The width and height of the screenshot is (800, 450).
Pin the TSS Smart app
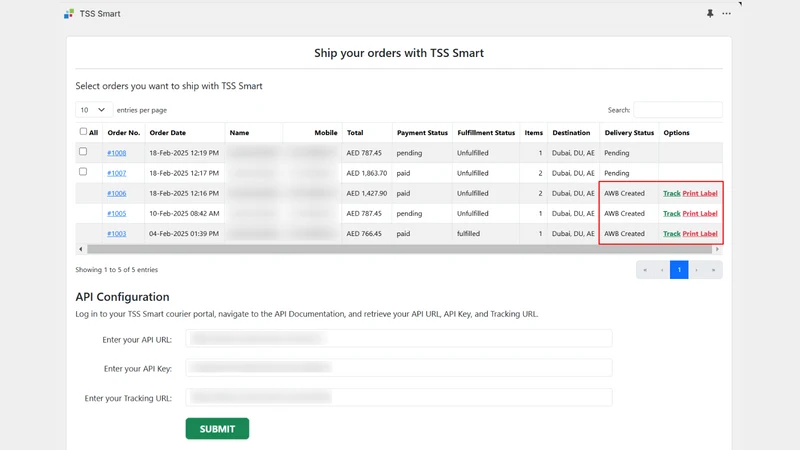pos(710,14)
